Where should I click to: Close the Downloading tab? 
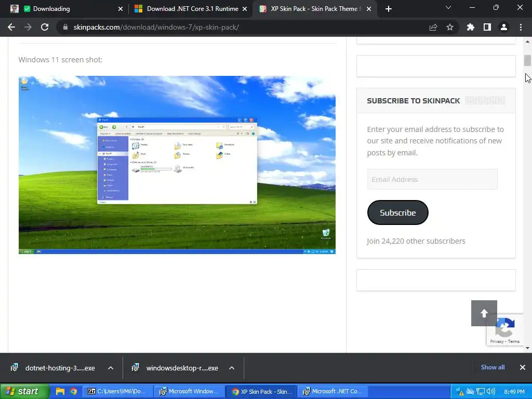click(121, 9)
